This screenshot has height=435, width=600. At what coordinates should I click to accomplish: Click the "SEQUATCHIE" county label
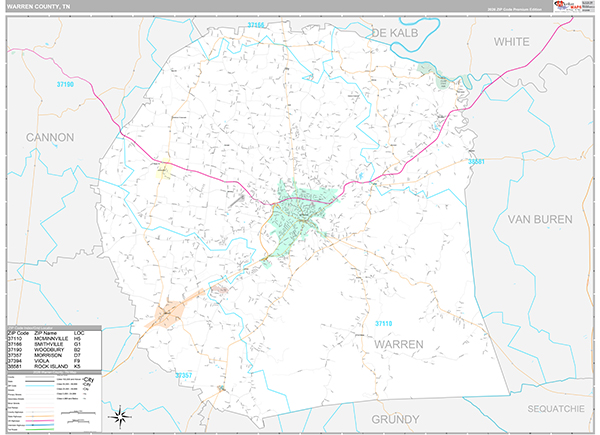(556, 409)
